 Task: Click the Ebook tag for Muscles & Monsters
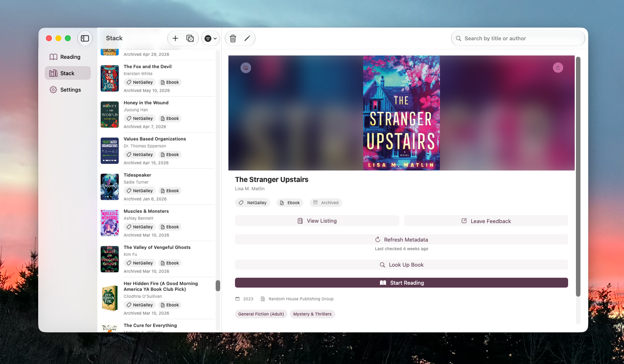(170, 227)
